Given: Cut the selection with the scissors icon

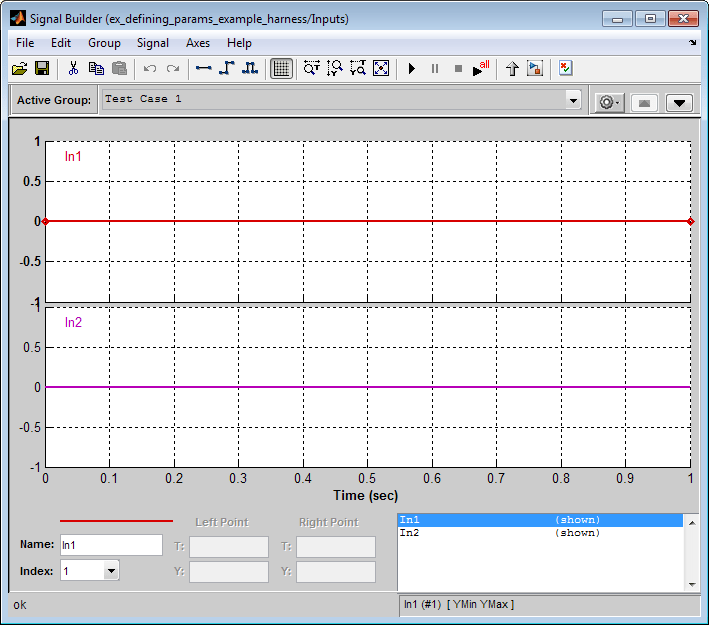Looking at the screenshot, I should click(73, 69).
